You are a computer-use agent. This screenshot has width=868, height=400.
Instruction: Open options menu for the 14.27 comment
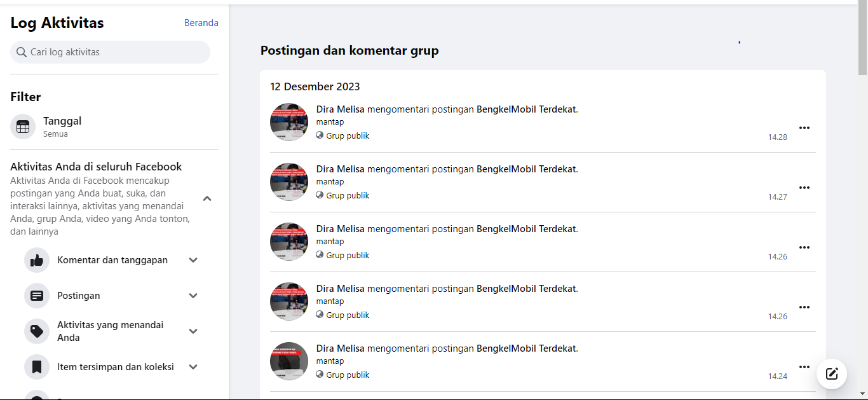(x=804, y=188)
